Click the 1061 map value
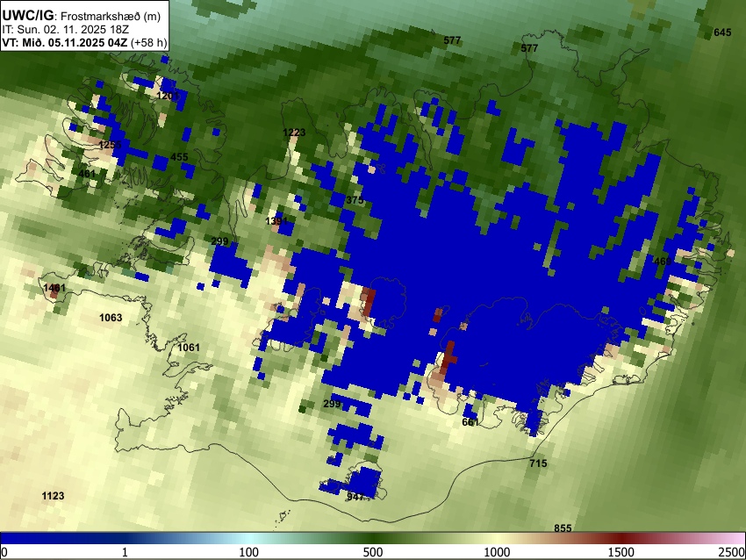This screenshot has width=746, height=560. point(189,348)
